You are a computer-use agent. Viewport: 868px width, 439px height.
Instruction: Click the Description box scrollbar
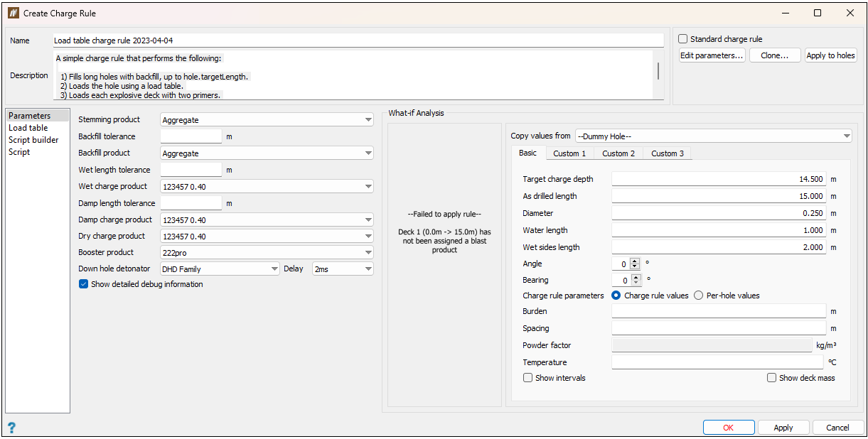click(658, 71)
